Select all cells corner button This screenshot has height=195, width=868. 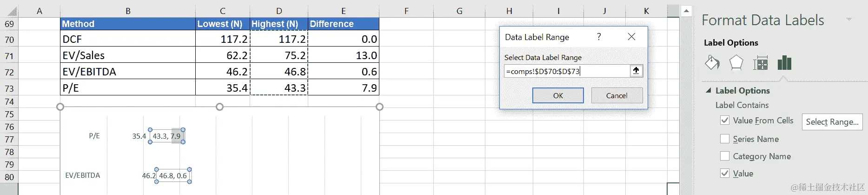click(9, 11)
